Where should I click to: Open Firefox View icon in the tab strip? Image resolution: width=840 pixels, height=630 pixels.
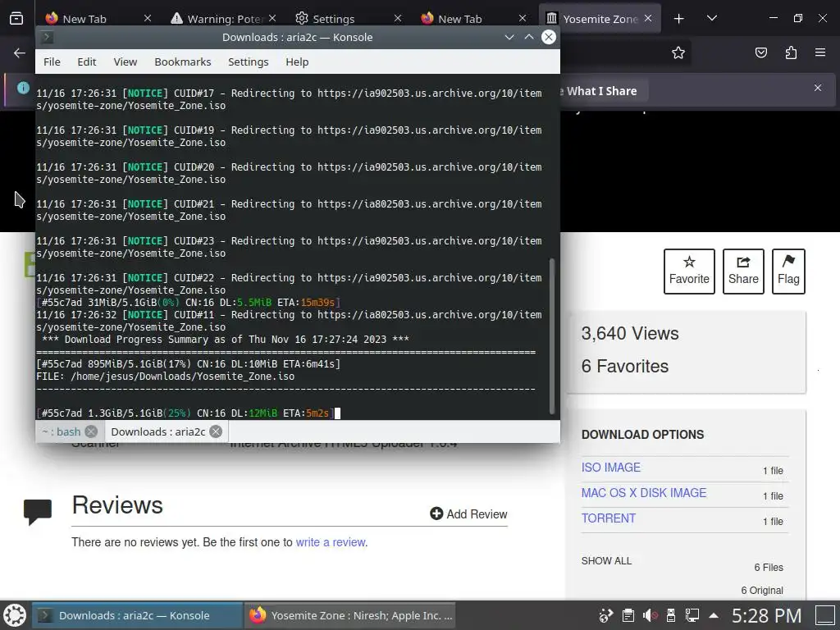[16, 18]
